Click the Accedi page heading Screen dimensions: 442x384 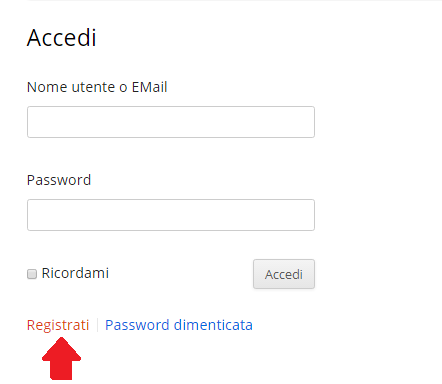point(62,37)
